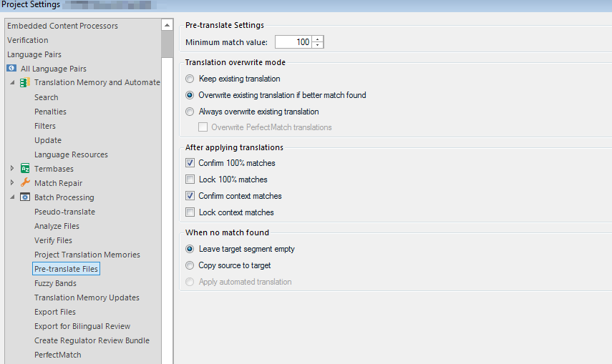The width and height of the screenshot is (612, 364).
Task: Select Keep existing translation option
Action: 190,79
